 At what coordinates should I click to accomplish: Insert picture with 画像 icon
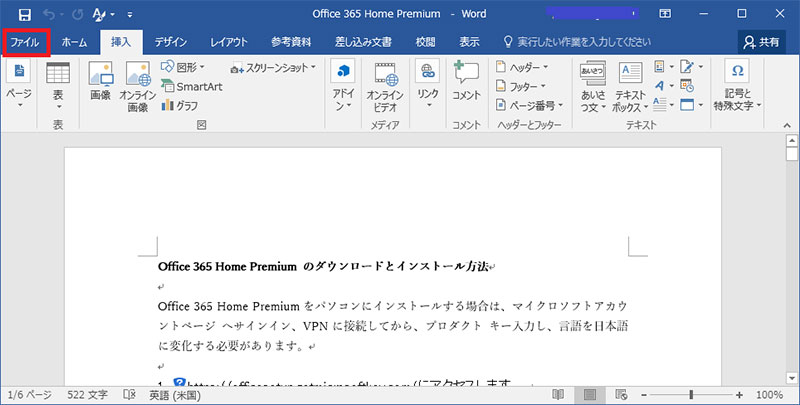tap(101, 82)
